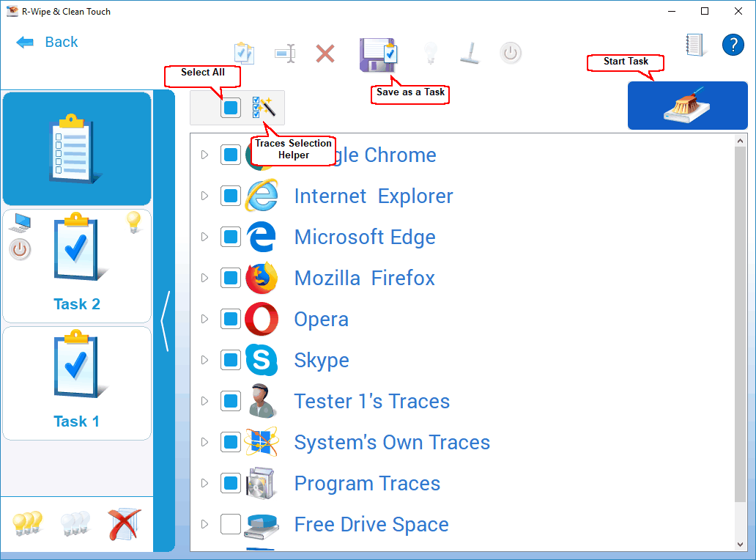Screen dimensions: 756x560
Task: Click the computer icon on Task 2
Action: [21, 222]
